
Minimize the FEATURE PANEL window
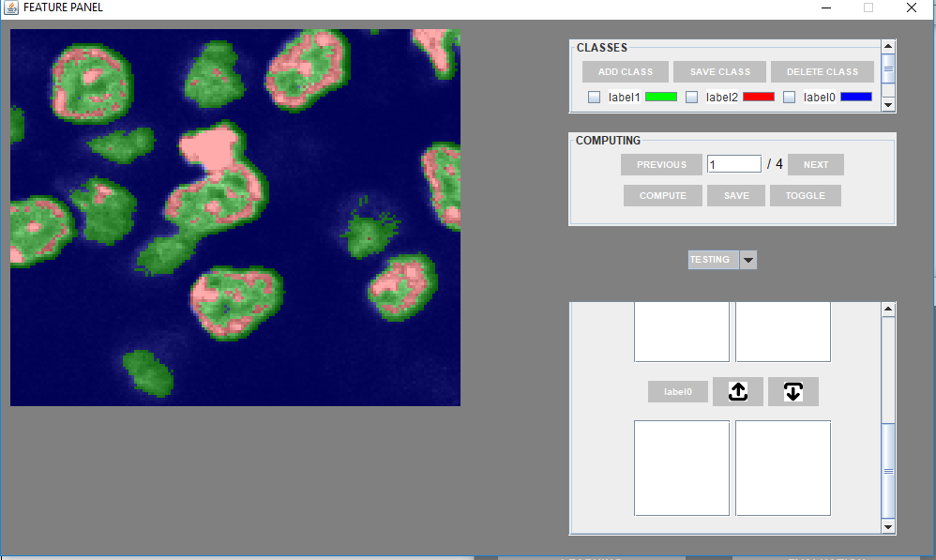point(826,8)
